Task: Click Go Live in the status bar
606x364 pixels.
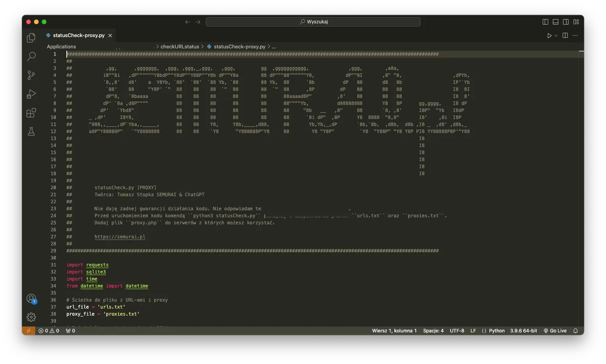Action: tap(555, 331)
